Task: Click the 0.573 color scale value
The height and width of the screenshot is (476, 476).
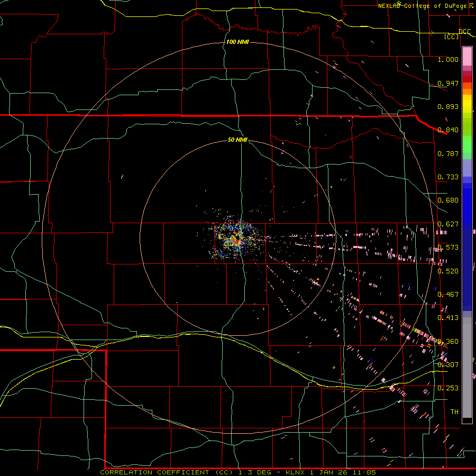Action: click(448, 248)
